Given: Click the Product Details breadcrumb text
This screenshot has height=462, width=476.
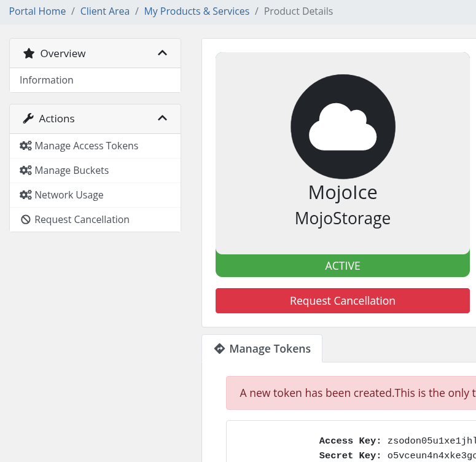Looking at the screenshot, I should [298, 11].
